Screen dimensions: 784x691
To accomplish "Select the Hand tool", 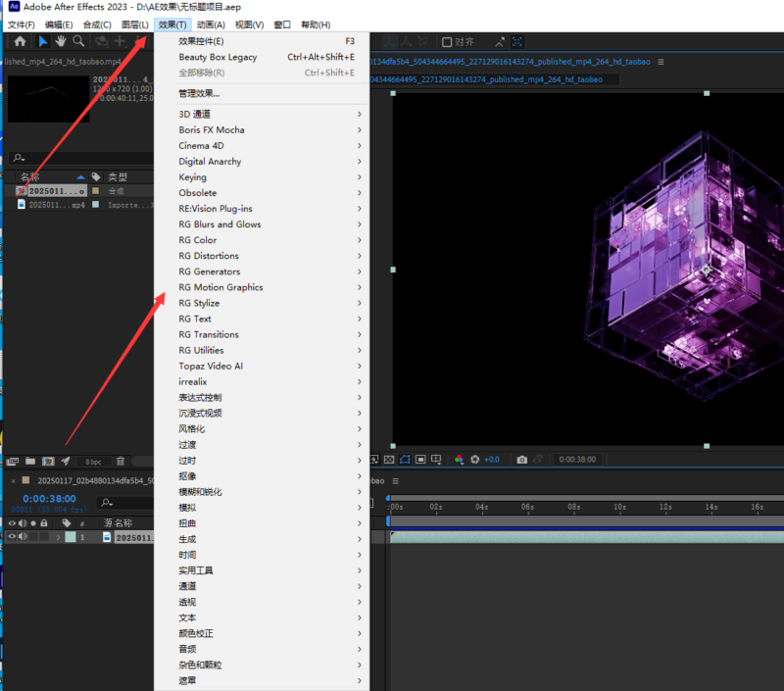I will pyautogui.click(x=61, y=41).
